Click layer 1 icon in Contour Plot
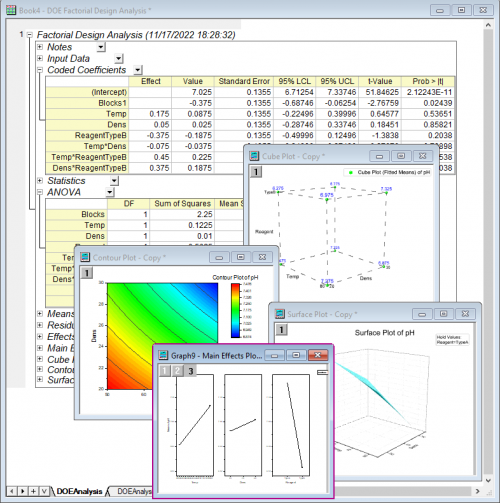This screenshot has height=503, width=500. coord(87,273)
